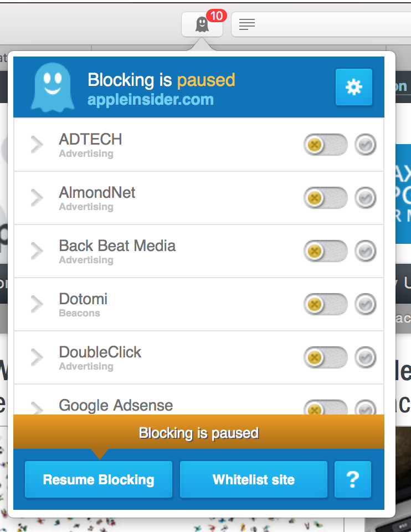Click the checkmark icon beside Dotomi
The image size is (411, 532).
click(x=366, y=304)
